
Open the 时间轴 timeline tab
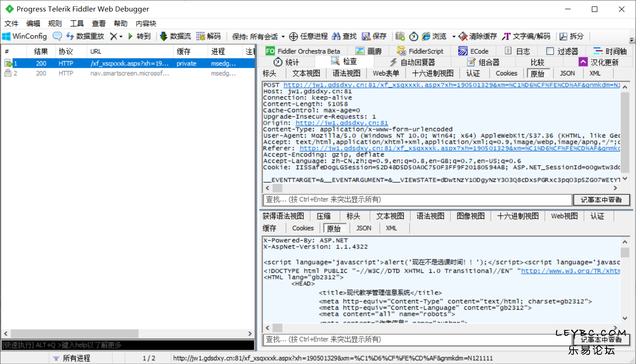(x=610, y=51)
